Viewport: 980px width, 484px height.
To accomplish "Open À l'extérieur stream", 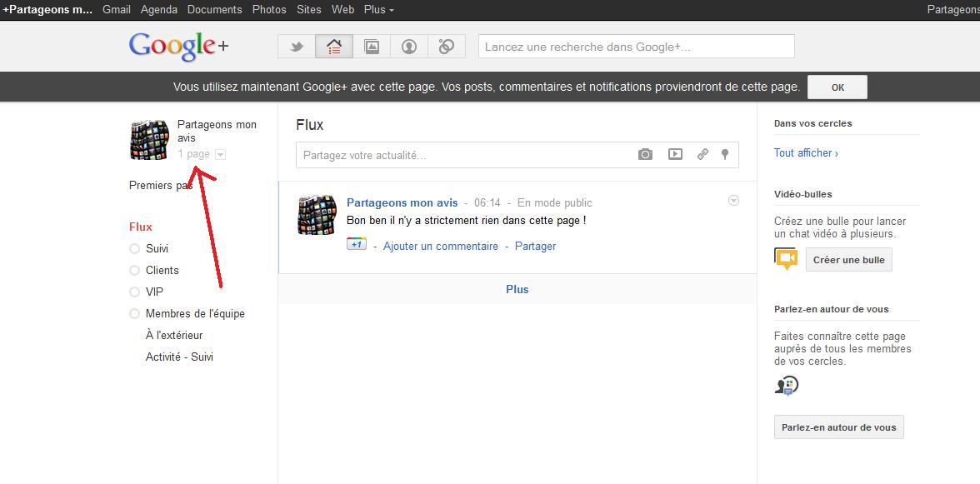I will [x=174, y=336].
